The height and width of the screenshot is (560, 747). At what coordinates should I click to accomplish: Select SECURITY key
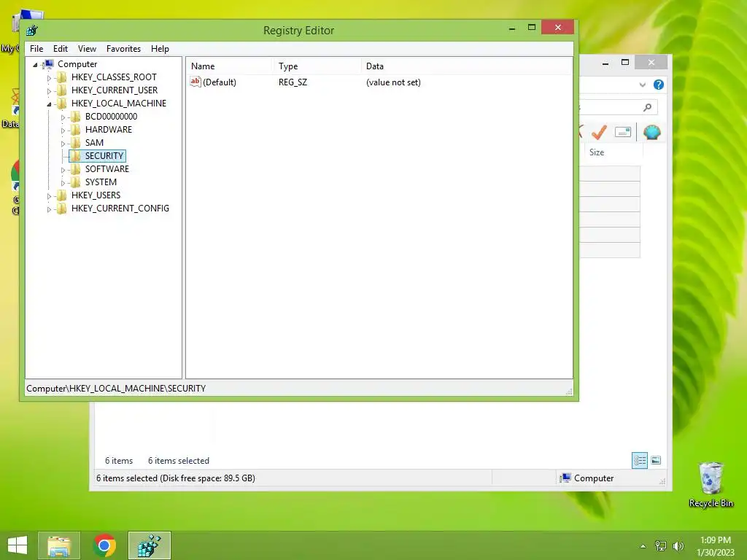(x=104, y=156)
